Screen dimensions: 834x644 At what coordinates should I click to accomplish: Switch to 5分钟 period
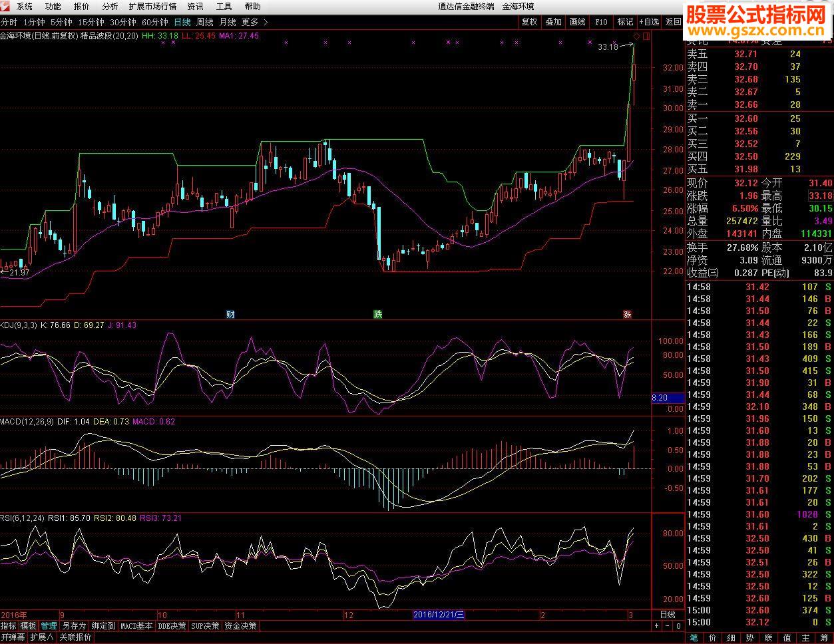pyautogui.click(x=61, y=22)
